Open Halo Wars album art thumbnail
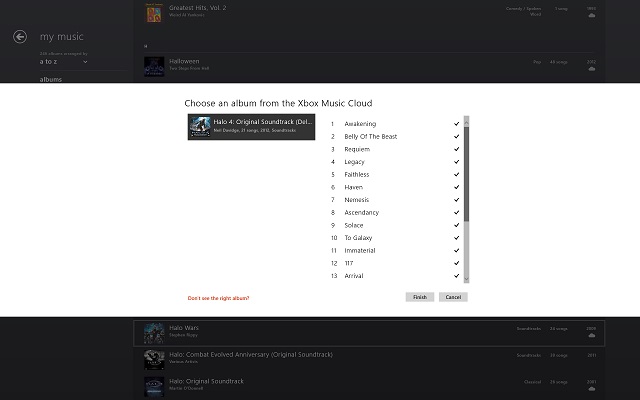 click(x=154, y=333)
